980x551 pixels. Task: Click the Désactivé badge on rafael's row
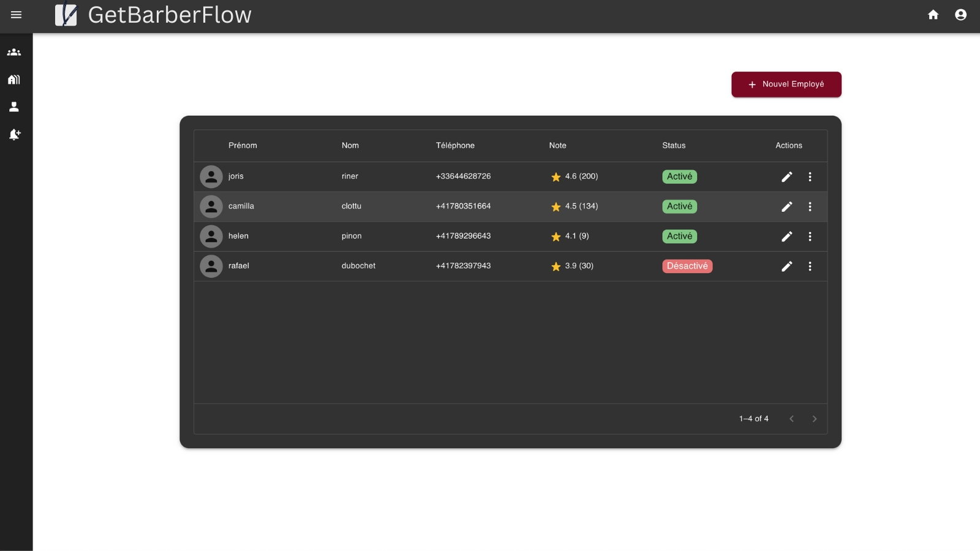(x=687, y=266)
